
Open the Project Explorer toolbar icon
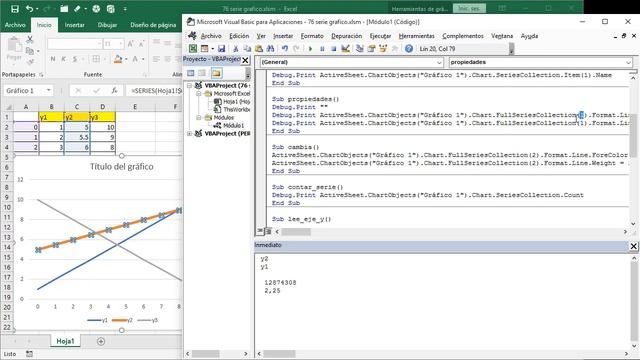tap(359, 49)
